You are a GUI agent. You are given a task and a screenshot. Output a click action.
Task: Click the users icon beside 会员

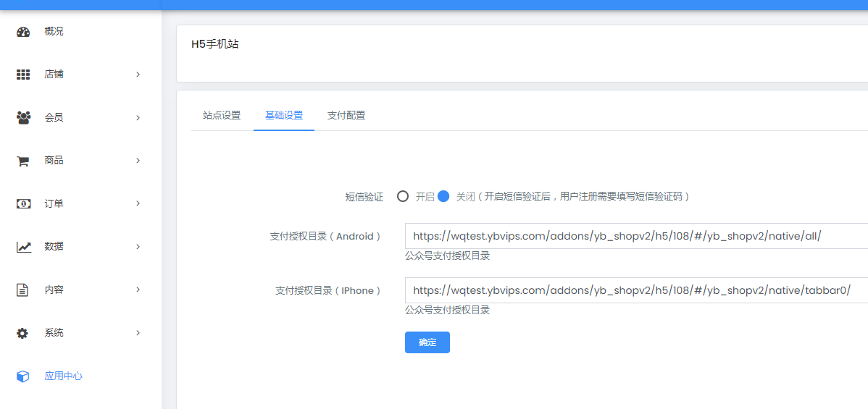[23, 117]
